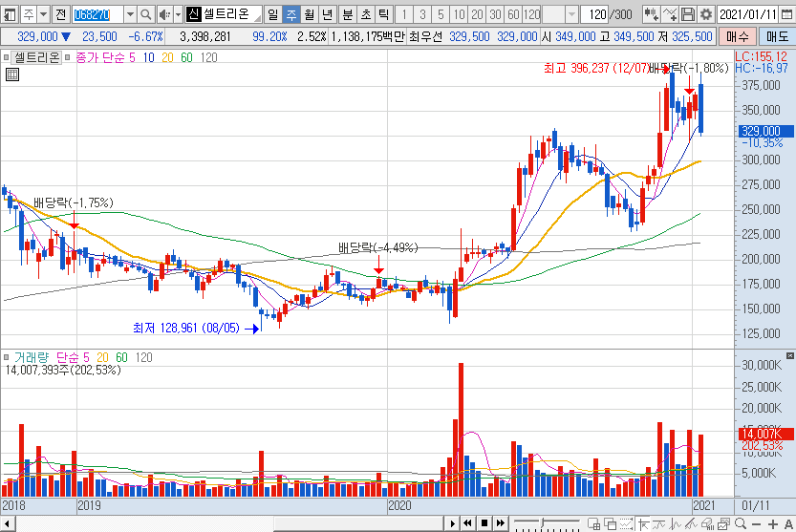Click the chart window picture icon
796x532 pixels.
tap(724, 523)
